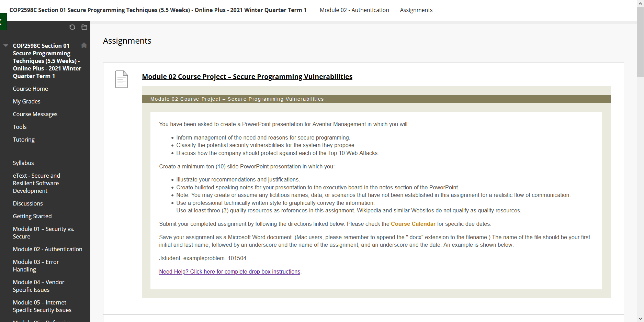Screen dimensions: 644x322
Task: Click the scrollbar down arrow
Action: point(641,319)
